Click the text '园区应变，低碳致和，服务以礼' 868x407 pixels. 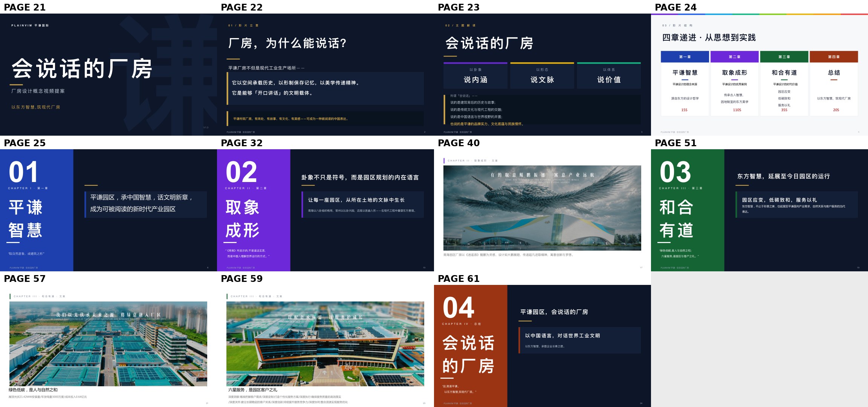click(x=779, y=200)
